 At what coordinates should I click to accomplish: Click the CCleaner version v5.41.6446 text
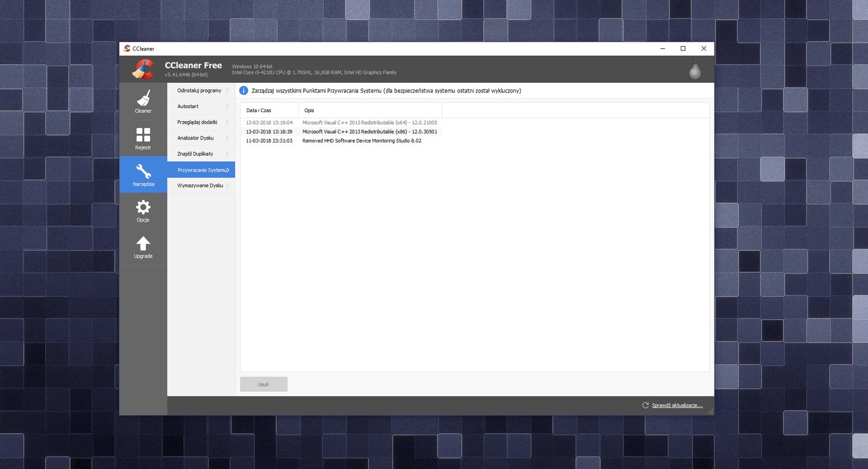pos(186,75)
